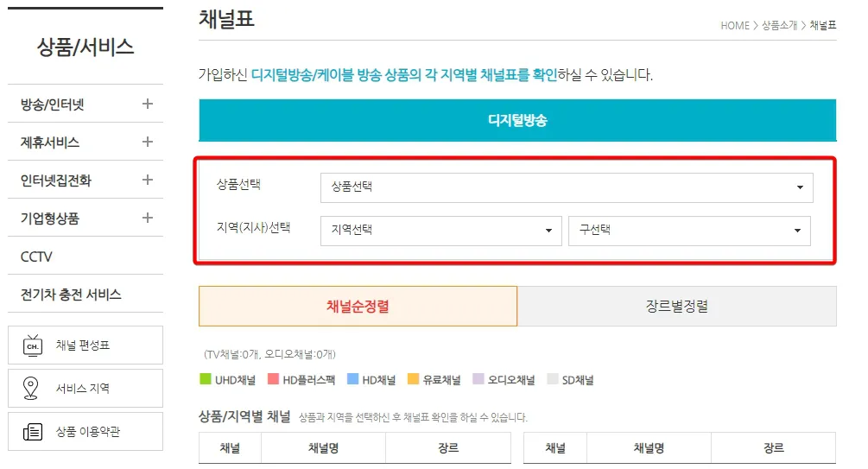Select the 제휴서비스 sidebar menu
The width and height of the screenshot is (868, 469).
pos(86,142)
